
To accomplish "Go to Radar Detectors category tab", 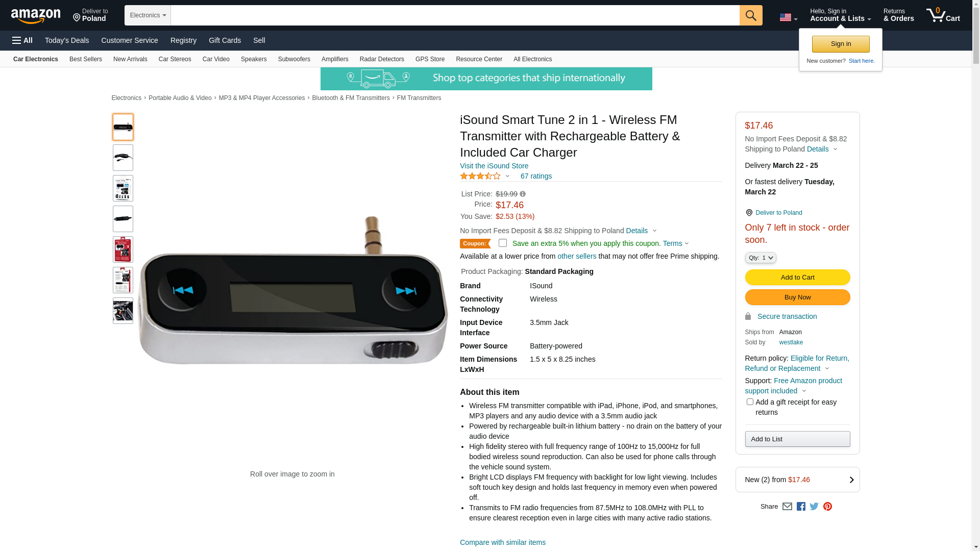I will pos(382,59).
